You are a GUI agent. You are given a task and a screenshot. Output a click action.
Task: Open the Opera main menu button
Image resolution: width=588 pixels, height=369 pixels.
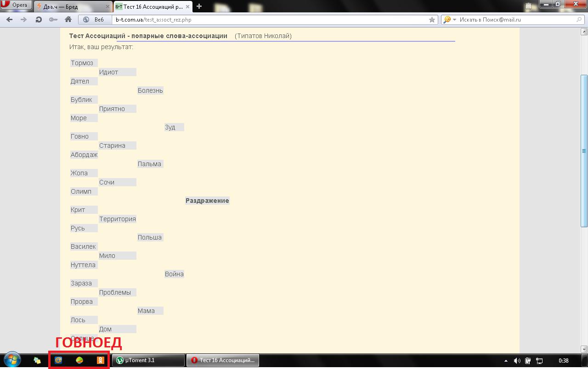[16, 6]
